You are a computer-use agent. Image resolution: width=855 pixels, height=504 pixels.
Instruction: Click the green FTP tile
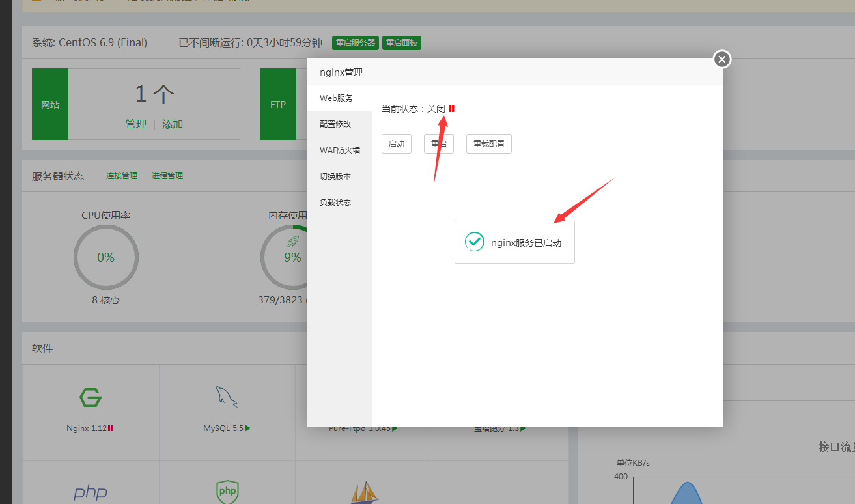pyautogui.click(x=278, y=104)
